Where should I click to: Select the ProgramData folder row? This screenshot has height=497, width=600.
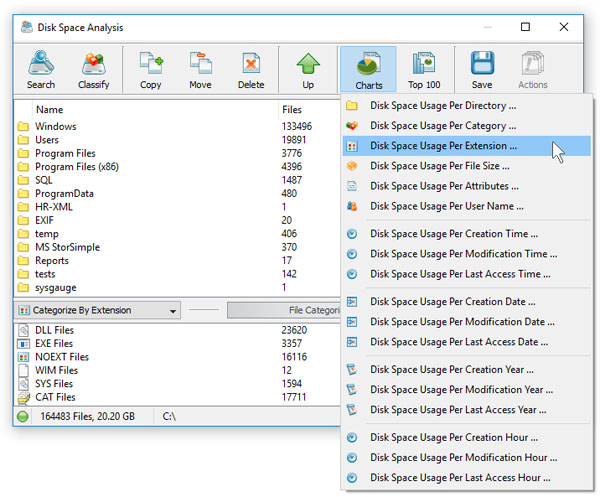tap(177, 194)
